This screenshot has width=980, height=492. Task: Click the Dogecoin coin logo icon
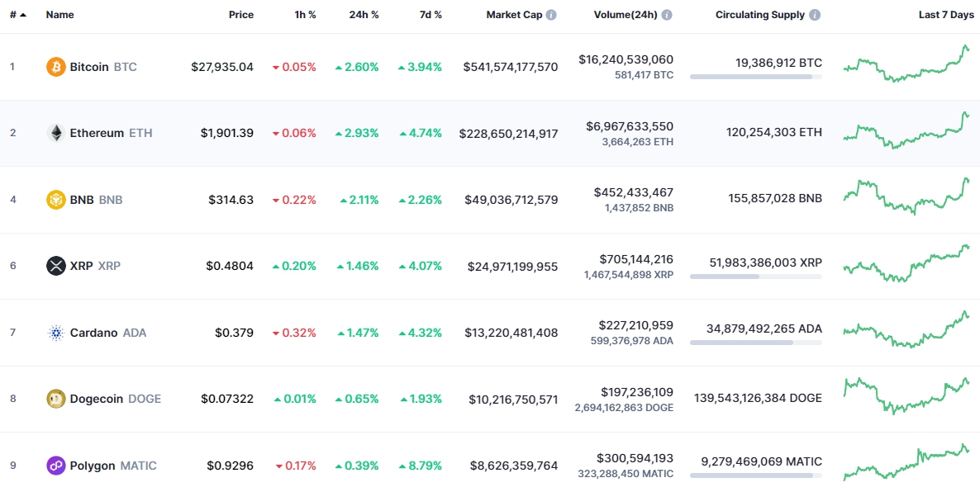pos(55,399)
